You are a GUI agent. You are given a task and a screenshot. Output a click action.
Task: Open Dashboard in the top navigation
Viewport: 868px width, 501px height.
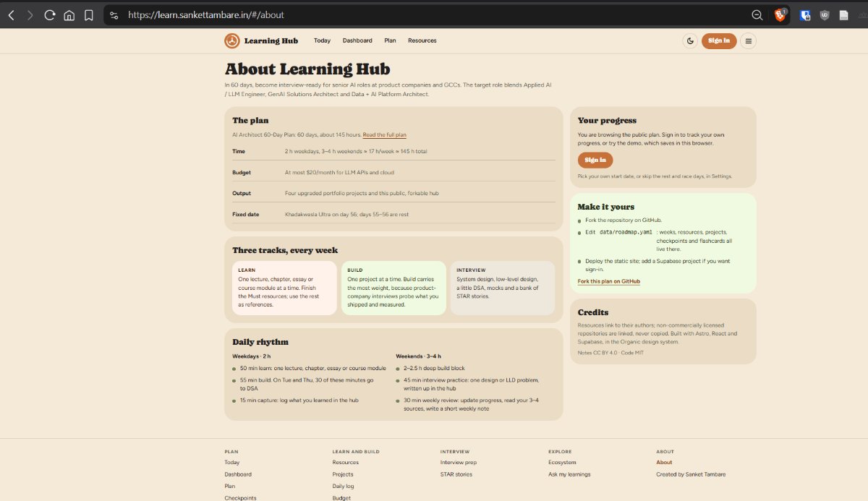coord(357,40)
